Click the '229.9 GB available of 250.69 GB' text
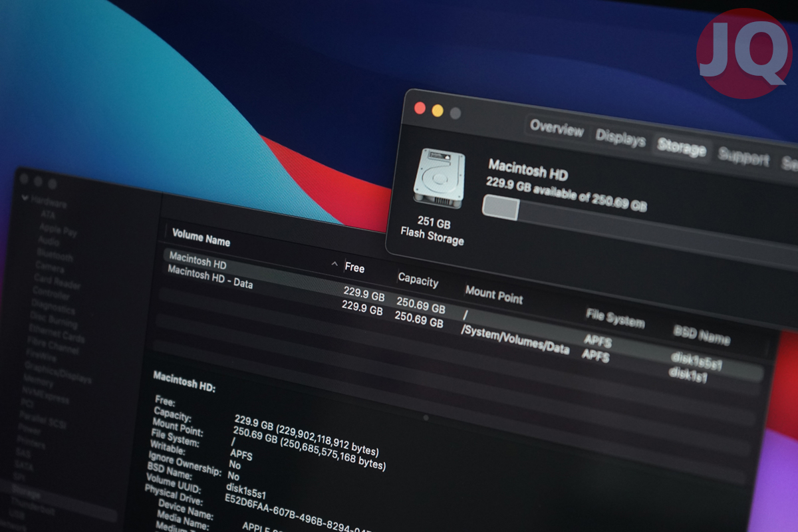 pyautogui.click(x=566, y=194)
